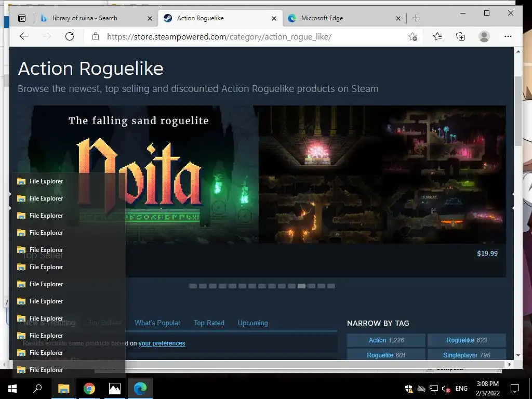The width and height of the screenshot is (532, 399).
Task: Open the Top Rated tab
Action: [209, 323]
